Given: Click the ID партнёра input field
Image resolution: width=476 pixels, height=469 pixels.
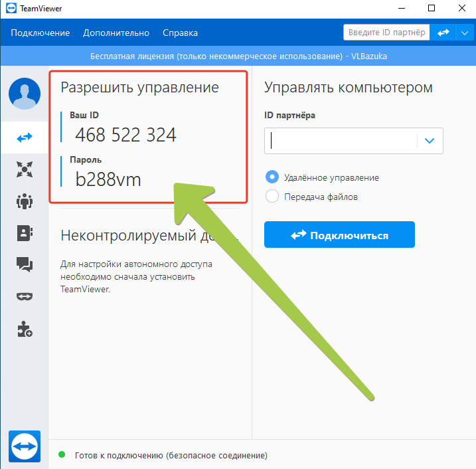Looking at the screenshot, I should (341, 141).
